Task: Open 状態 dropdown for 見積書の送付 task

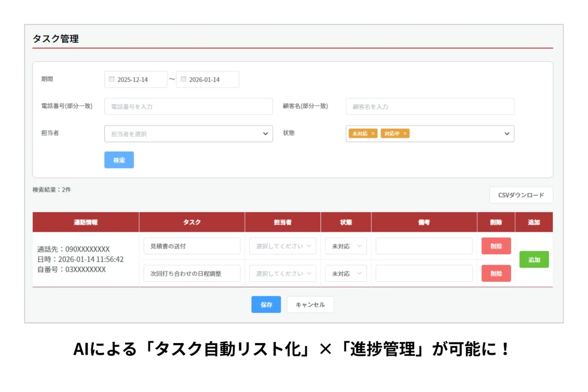Action: [345, 246]
